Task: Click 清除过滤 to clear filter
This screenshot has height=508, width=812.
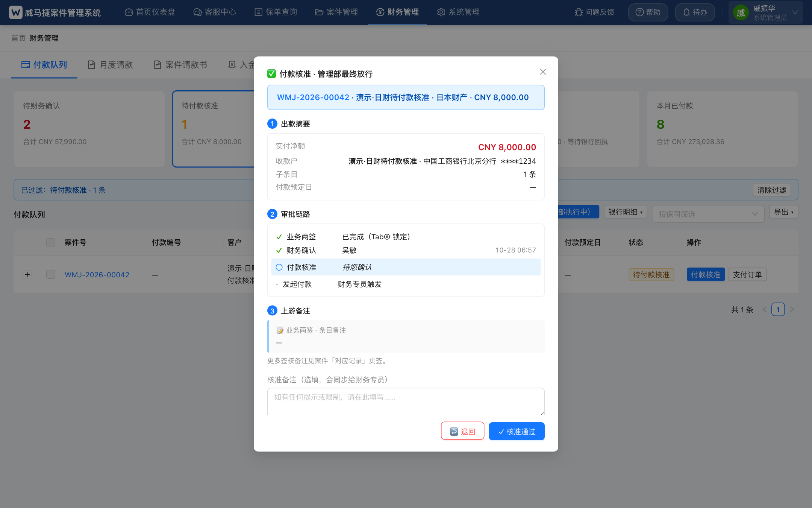Action: [x=772, y=190]
